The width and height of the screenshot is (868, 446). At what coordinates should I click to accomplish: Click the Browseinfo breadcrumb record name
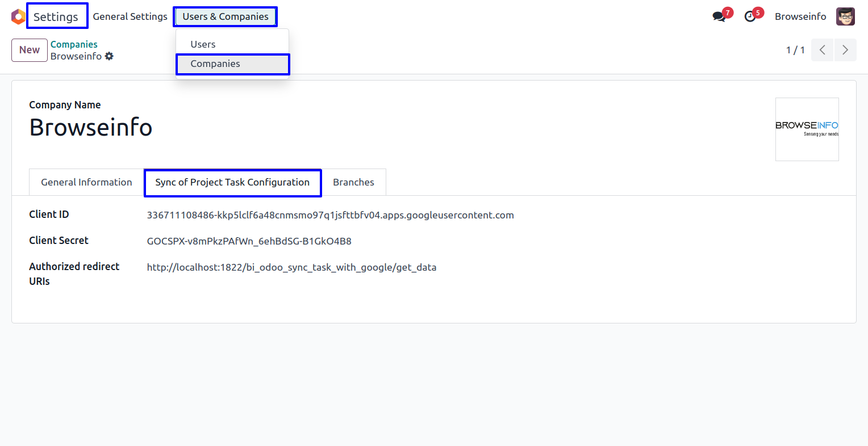point(76,56)
